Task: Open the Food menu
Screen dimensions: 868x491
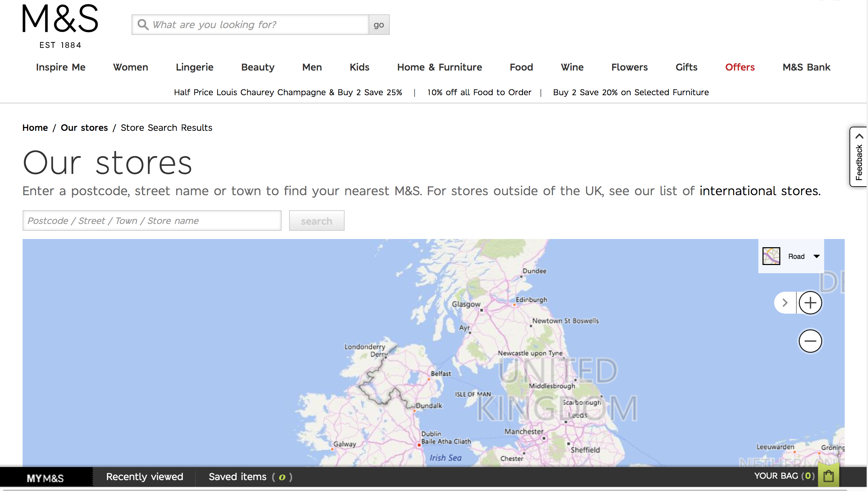Action: click(x=521, y=67)
